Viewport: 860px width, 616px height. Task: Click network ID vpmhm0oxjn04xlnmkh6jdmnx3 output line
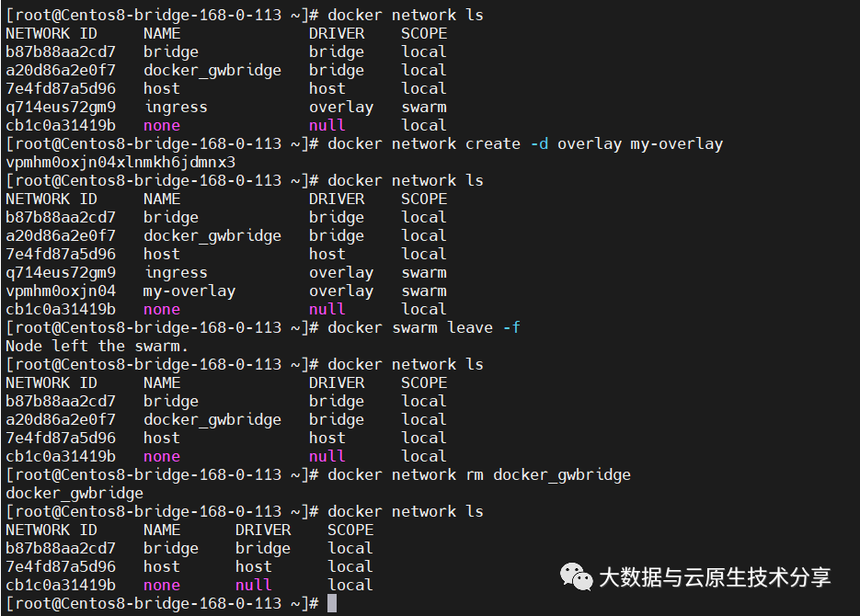click(120, 162)
